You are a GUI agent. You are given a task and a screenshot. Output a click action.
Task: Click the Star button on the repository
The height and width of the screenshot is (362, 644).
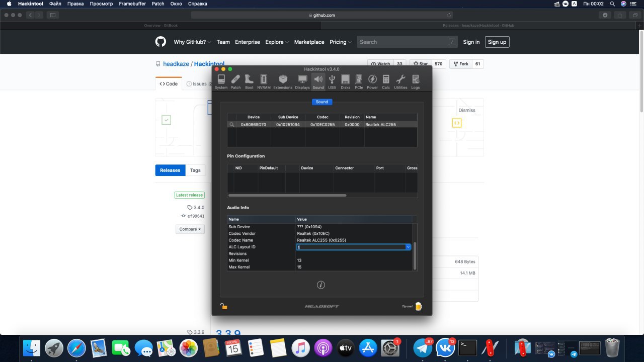tap(421, 64)
